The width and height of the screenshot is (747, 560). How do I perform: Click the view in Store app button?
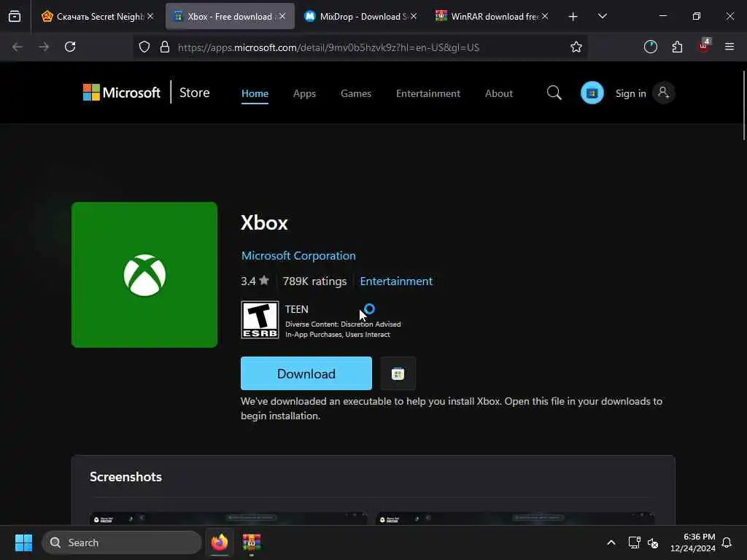(398, 373)
